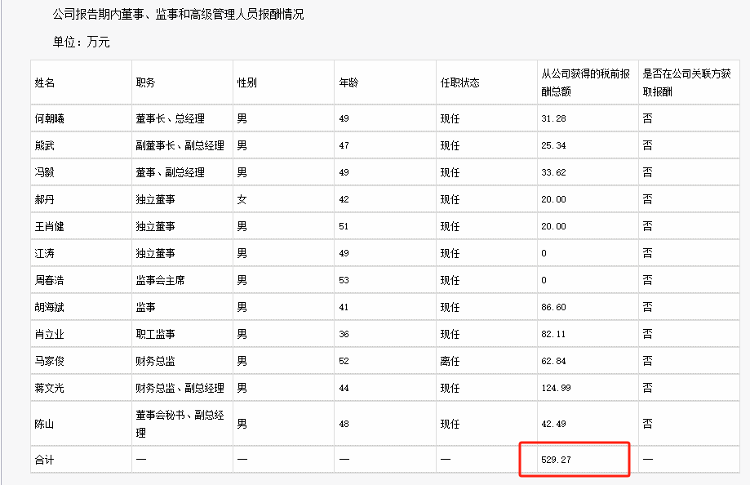Click pay value 0 in 周春浩's row

[x=544, y=280]
